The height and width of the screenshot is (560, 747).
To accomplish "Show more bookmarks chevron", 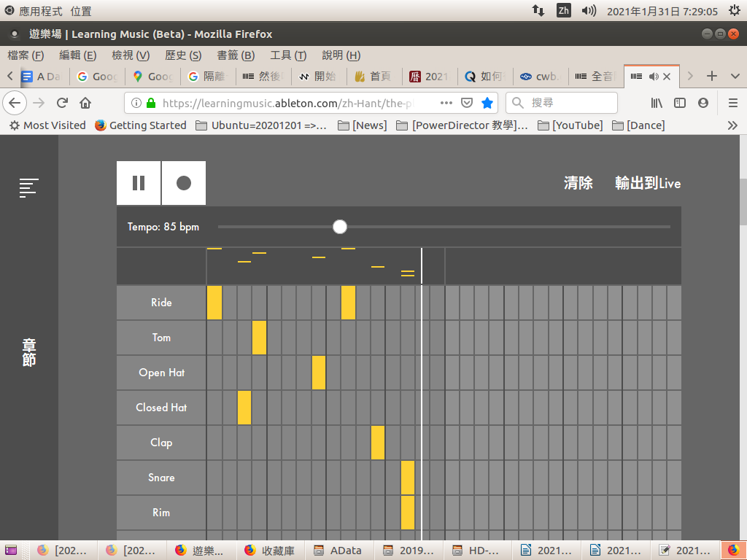I will point(732,125).
